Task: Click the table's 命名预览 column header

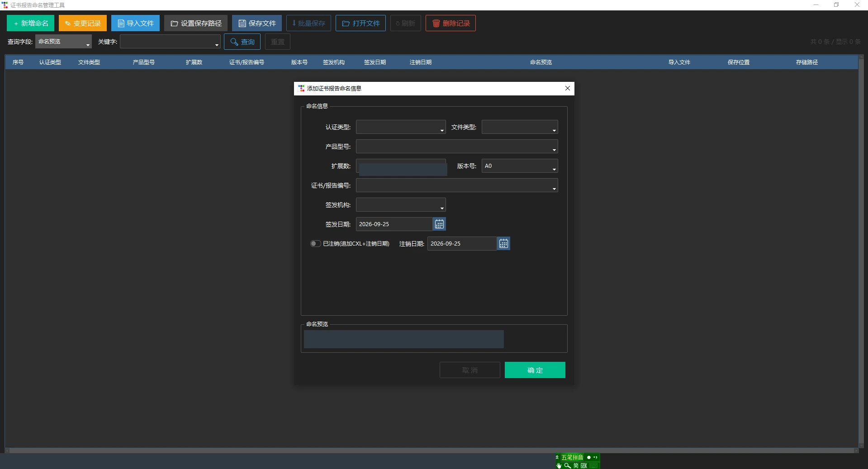Action: [541, 62]
